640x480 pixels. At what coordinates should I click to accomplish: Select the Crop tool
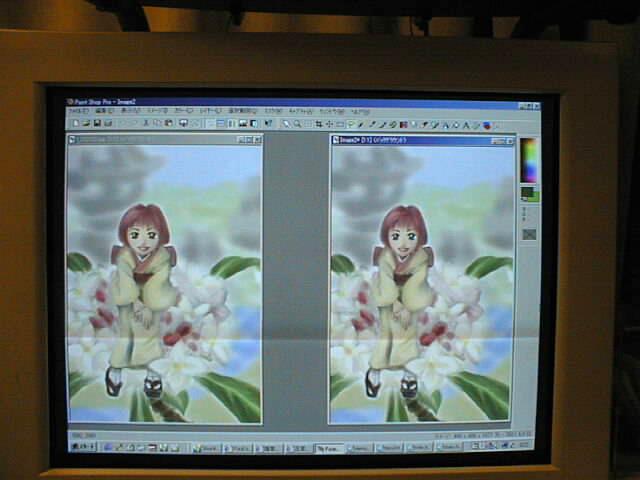(x=319, y=124)
